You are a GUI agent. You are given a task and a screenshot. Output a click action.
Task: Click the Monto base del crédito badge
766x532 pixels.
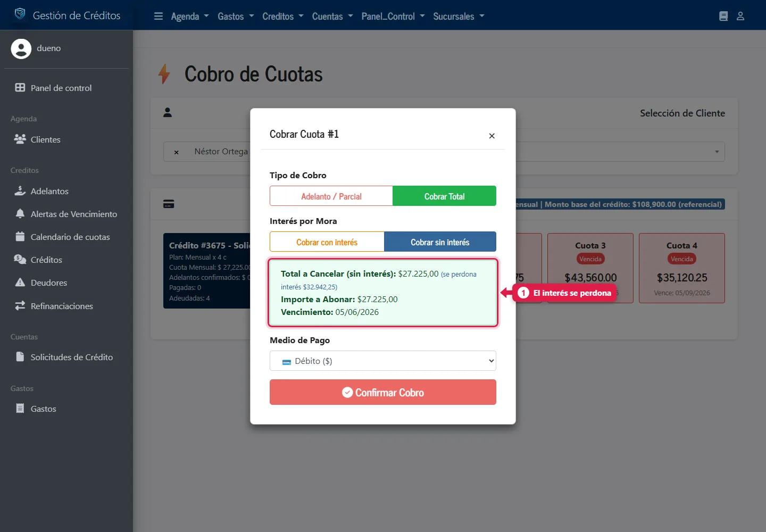[x=619, y=204]
